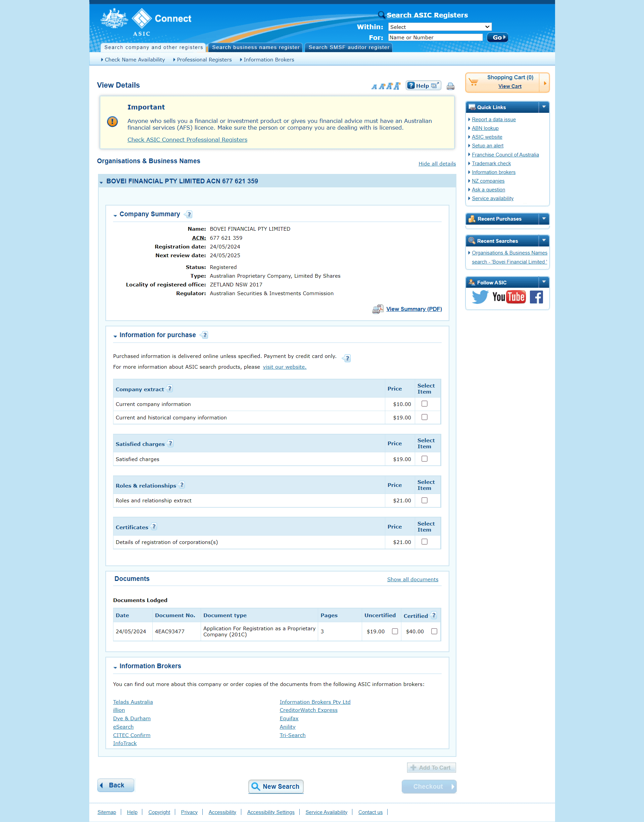Open ASIC YouTube channel icon
644x822 pixels.
coord(509,297)
